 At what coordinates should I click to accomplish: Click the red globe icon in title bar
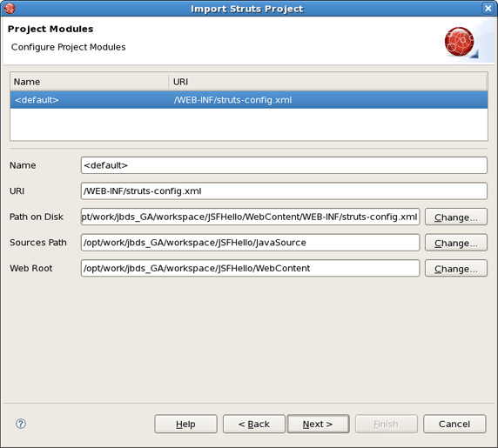click(10, 8)
